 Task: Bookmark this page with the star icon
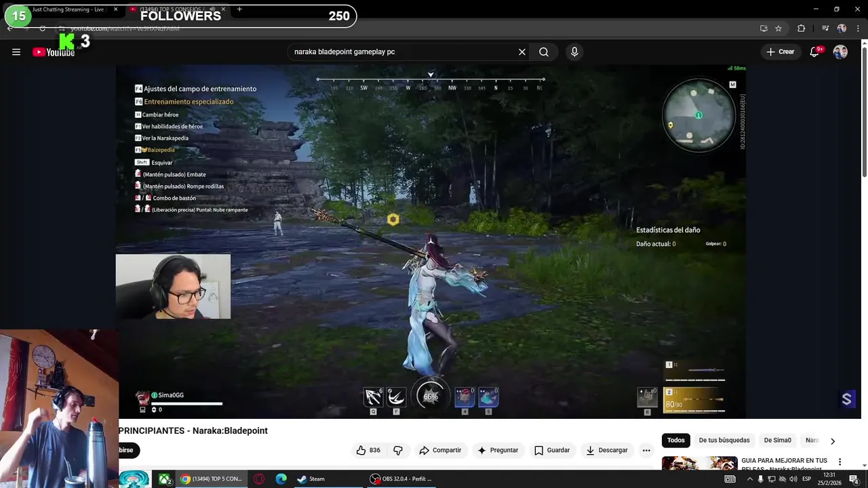click(x=778, y=28)
